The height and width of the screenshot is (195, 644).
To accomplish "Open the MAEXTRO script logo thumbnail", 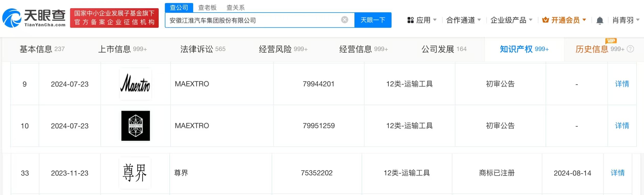I will [x=135, y=84].
